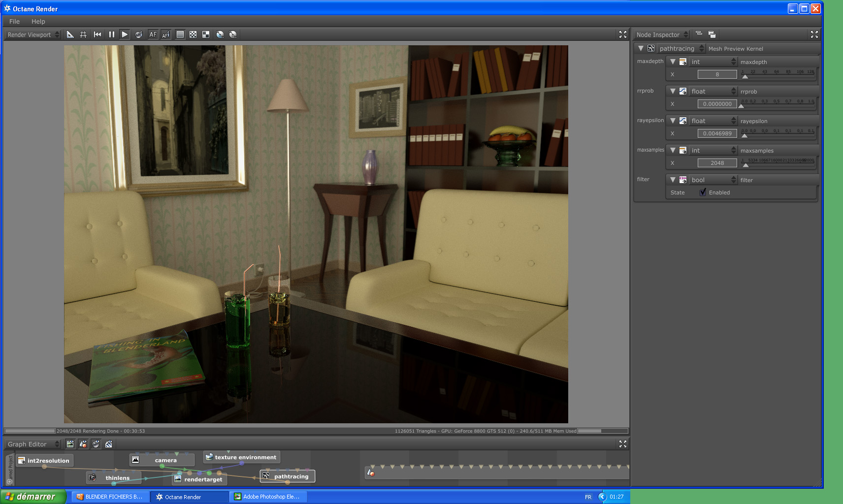The width and height of the screenshot is (843, 504).
Task: Click the pathtracing kernel node icon in inspector
Action: tap(651, 48)
